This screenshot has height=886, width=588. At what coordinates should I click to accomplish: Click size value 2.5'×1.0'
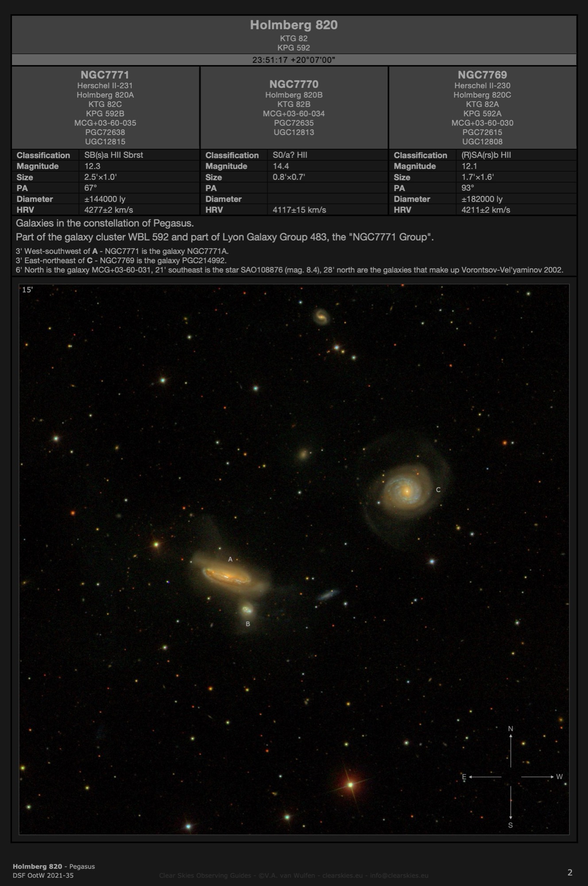coord(100,177)
